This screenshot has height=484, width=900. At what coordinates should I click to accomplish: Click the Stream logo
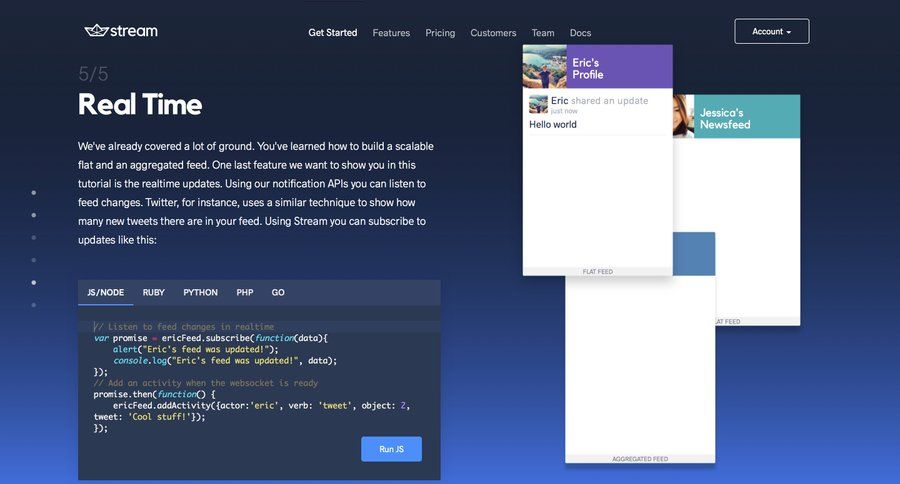click(121, 31)
